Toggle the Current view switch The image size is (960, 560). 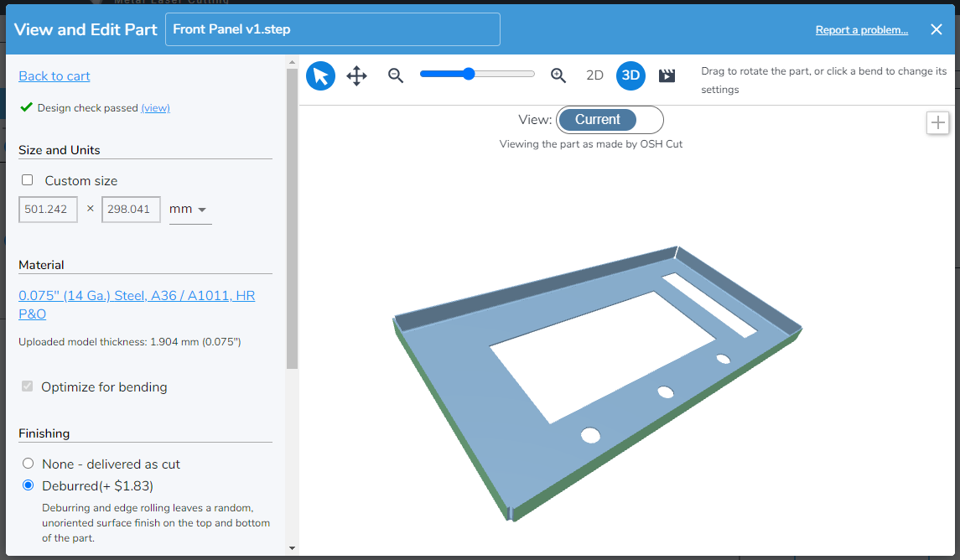tap(610, 119)
